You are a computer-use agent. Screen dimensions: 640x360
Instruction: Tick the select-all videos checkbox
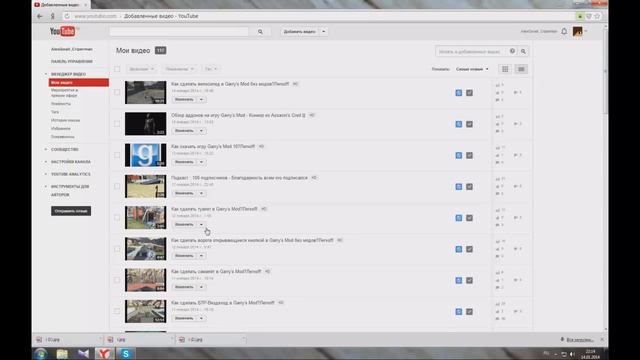pos(117,69)
